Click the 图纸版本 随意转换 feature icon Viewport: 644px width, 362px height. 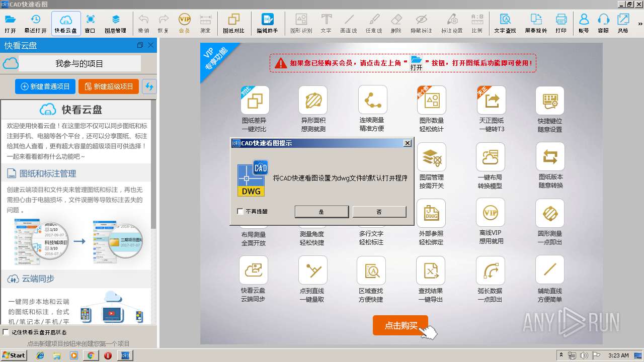point(550,157)
